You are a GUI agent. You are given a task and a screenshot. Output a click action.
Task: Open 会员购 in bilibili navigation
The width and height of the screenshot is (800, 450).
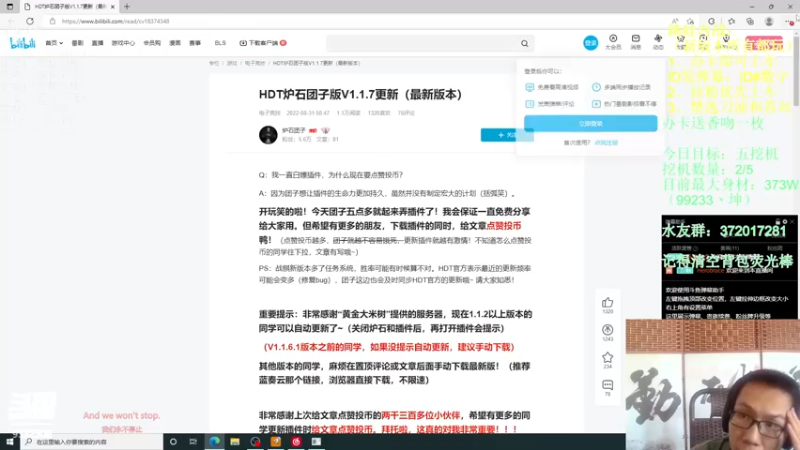tap(152, 43)
